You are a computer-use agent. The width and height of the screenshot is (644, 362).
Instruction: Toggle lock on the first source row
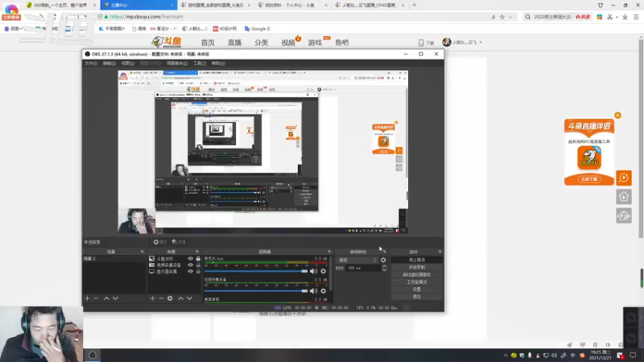click(x=198, y=258)
